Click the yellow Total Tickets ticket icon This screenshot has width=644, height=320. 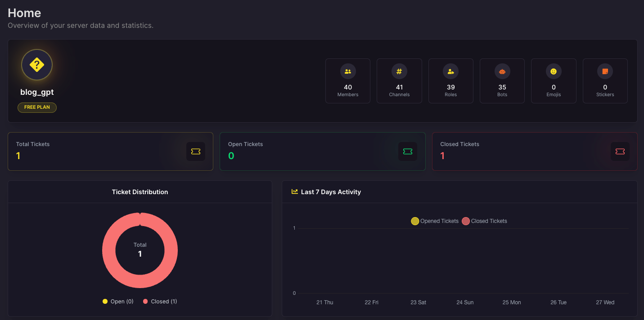196,151
